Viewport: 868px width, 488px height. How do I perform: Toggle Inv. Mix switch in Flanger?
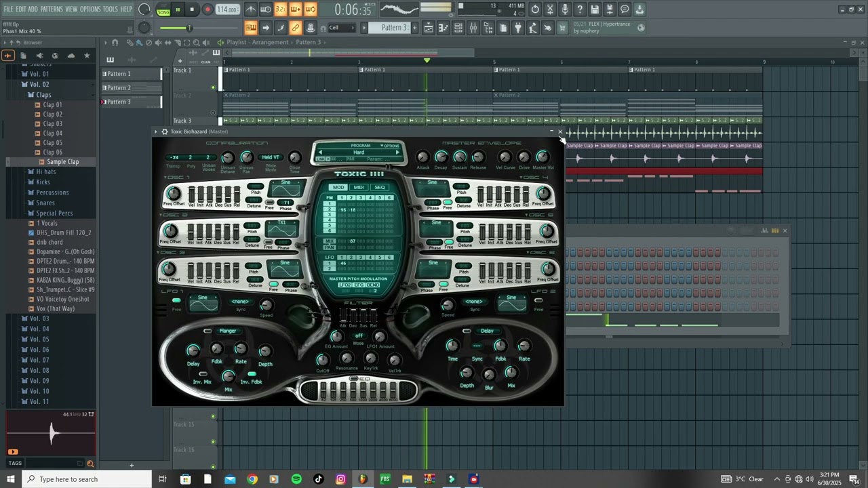tap(203, 374)
